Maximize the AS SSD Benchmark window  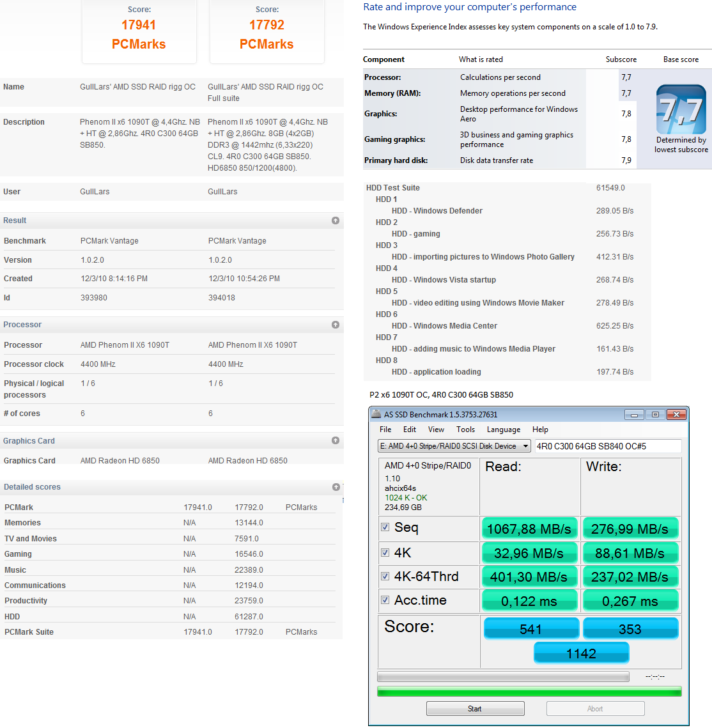click(655, 415)
